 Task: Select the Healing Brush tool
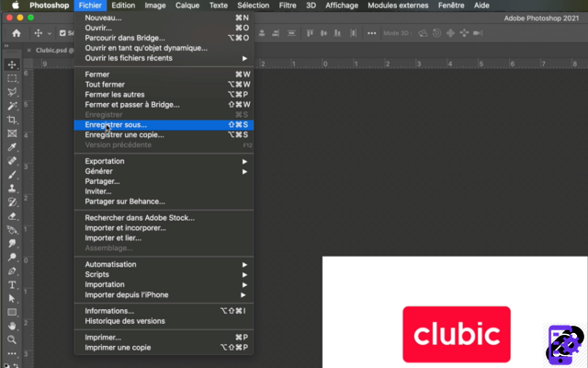12,161
